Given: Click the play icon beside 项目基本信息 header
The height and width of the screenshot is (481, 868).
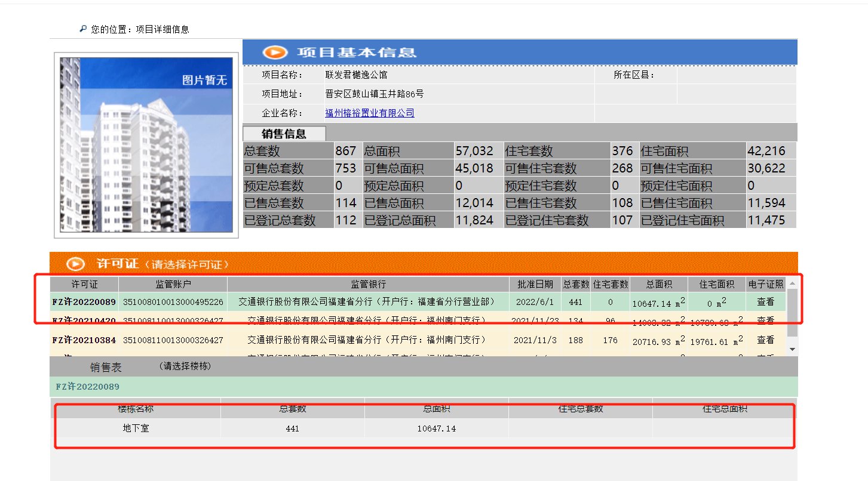Looking at the screenshot, I should click(x=274, y=52).
